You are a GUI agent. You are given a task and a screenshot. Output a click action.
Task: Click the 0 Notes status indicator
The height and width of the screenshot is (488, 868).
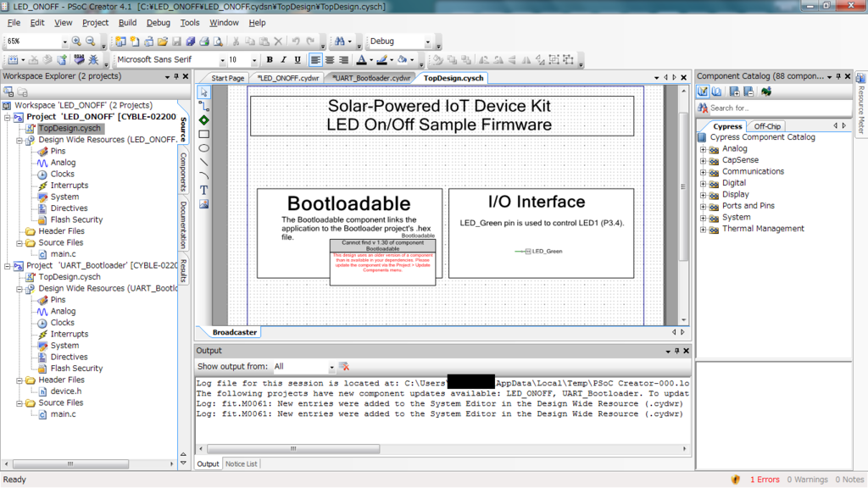[849, 480]
